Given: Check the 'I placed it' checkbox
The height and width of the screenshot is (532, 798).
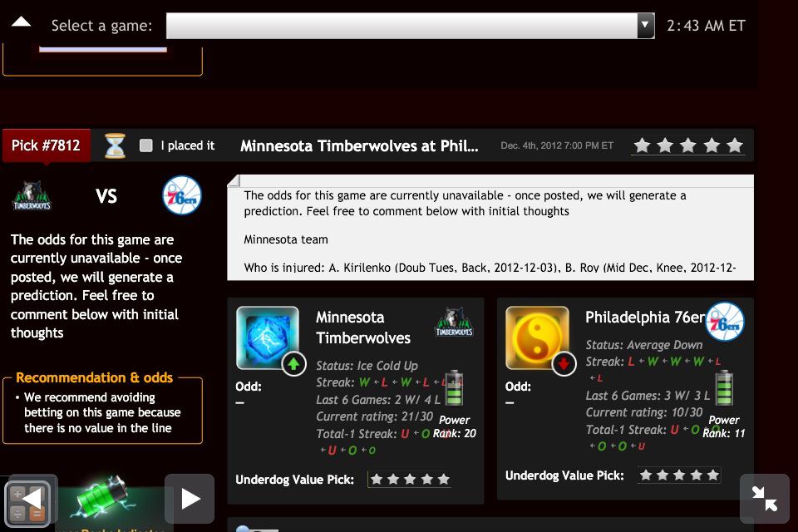Looking at the screenshot, I should coord(146,145).
